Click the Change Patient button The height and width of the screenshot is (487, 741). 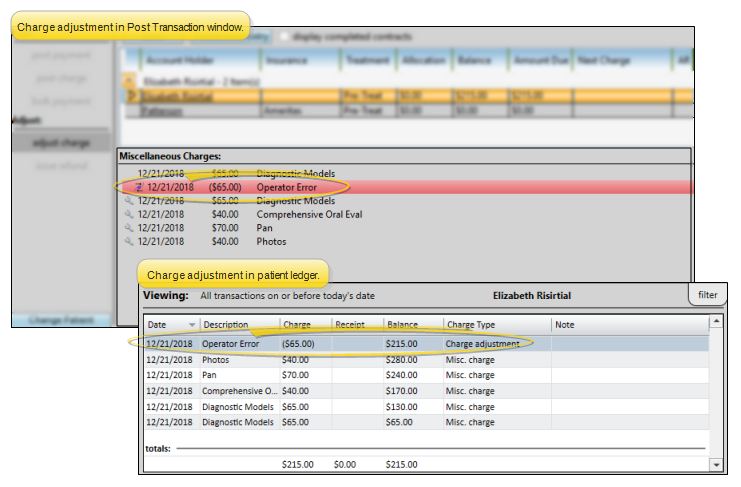tap(59, 320)
